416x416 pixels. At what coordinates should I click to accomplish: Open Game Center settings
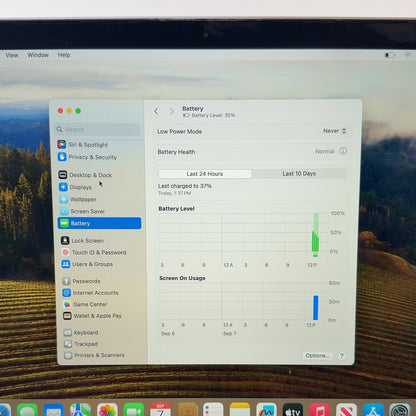point(85,304)
